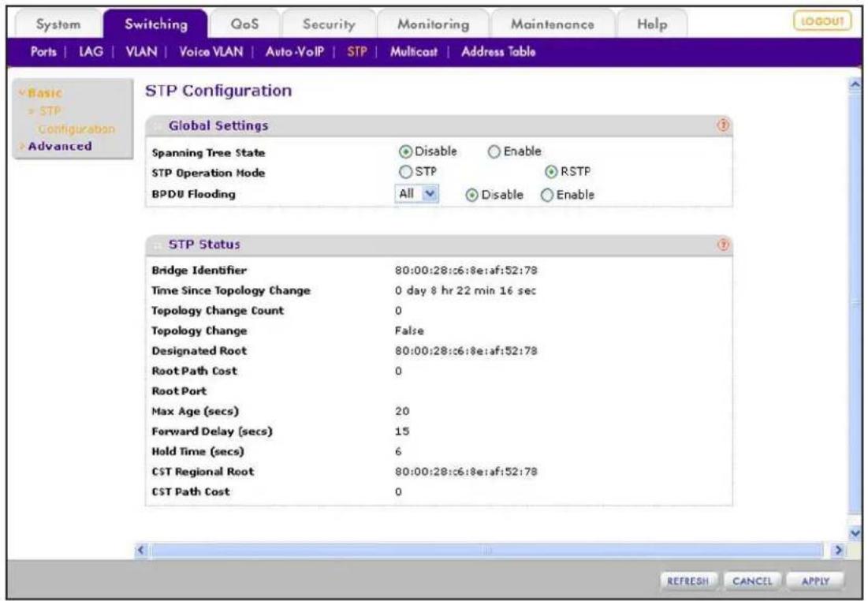Switch to the Switching tab
The image size is (868, 601).
point(156,24)
